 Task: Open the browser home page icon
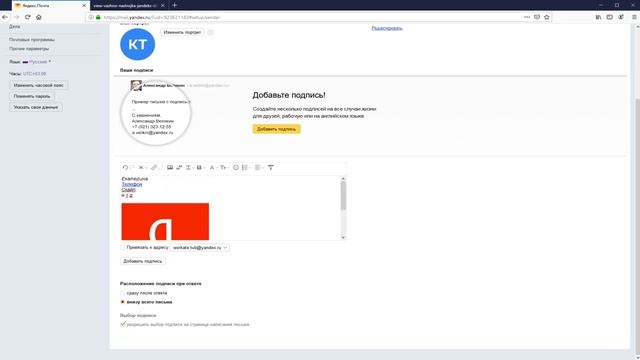click(x=39, y=17)
